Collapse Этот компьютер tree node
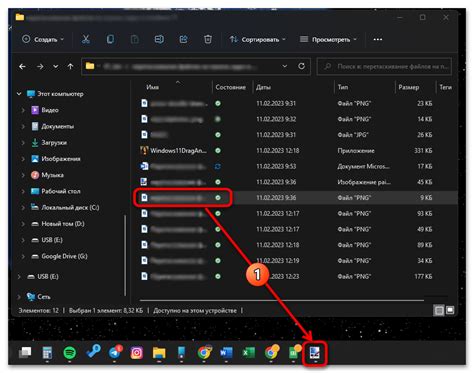 (19, 94)
